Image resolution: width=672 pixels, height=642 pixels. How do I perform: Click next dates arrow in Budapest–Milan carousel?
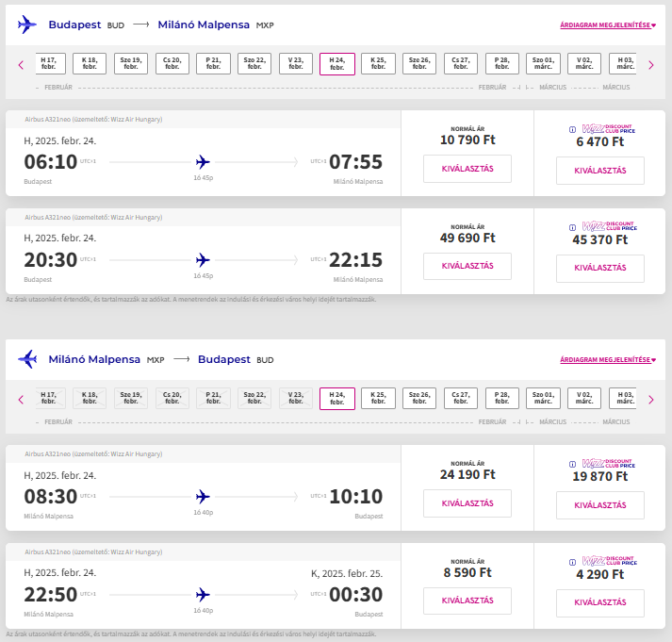[650, 65]
